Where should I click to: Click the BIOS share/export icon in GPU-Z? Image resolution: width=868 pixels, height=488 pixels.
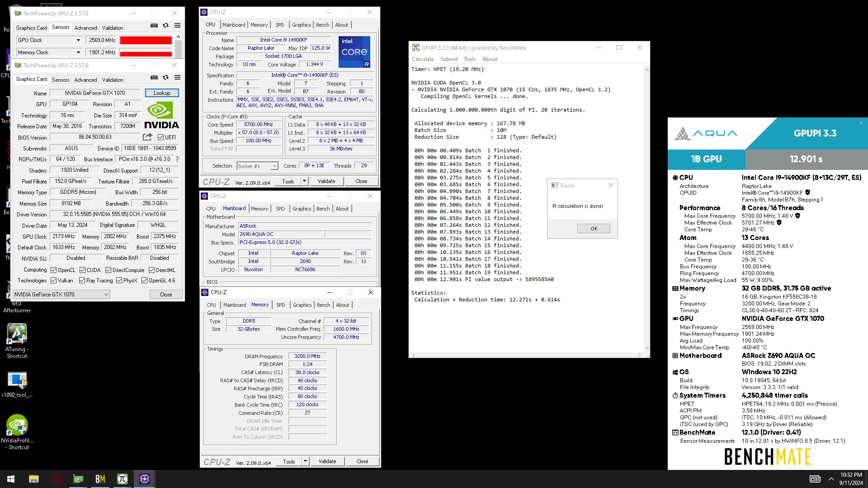click(x=147, y=137)
